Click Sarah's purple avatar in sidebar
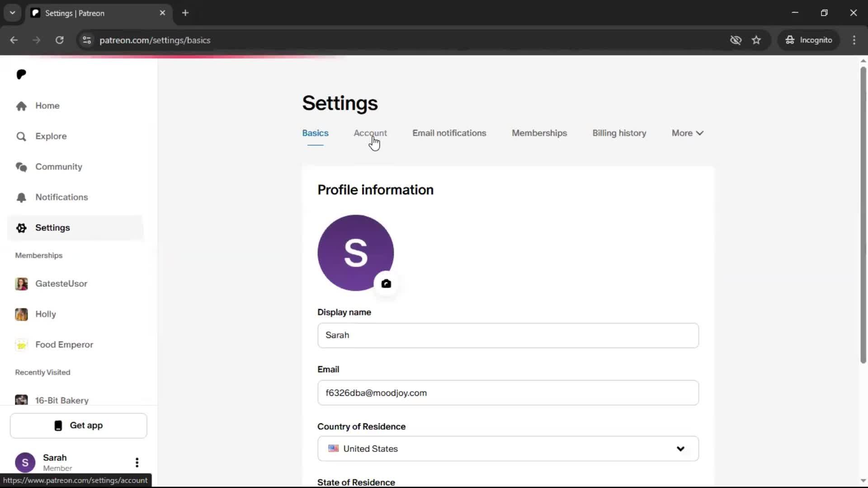Screen dimensions: 868x488 point(25,462)
